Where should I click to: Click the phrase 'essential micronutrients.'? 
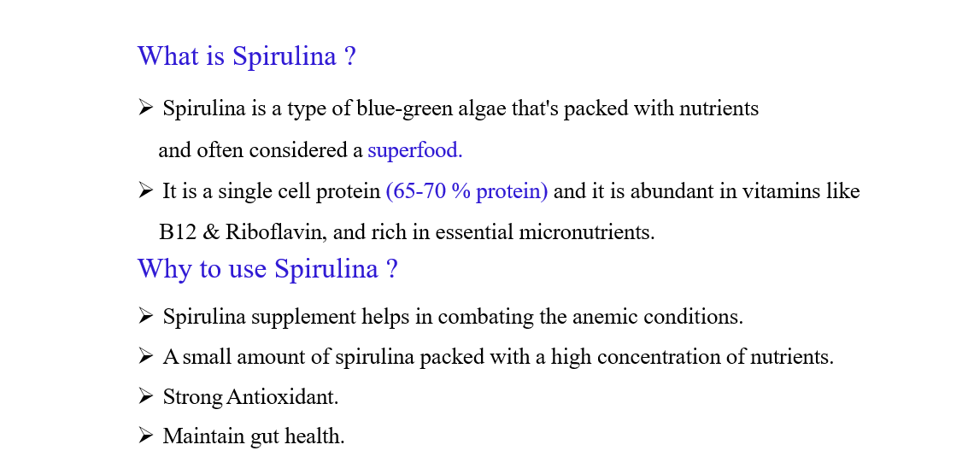pyautogui.click(x=545, y=232)
